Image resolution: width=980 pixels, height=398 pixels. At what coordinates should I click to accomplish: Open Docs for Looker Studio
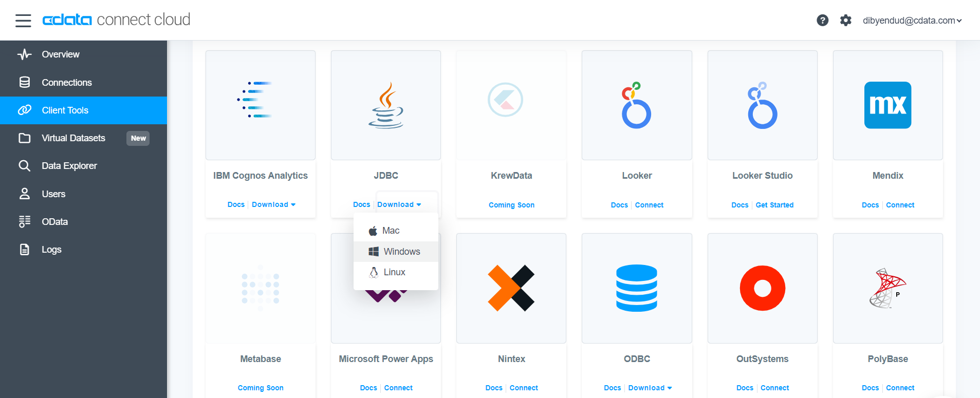740,205
